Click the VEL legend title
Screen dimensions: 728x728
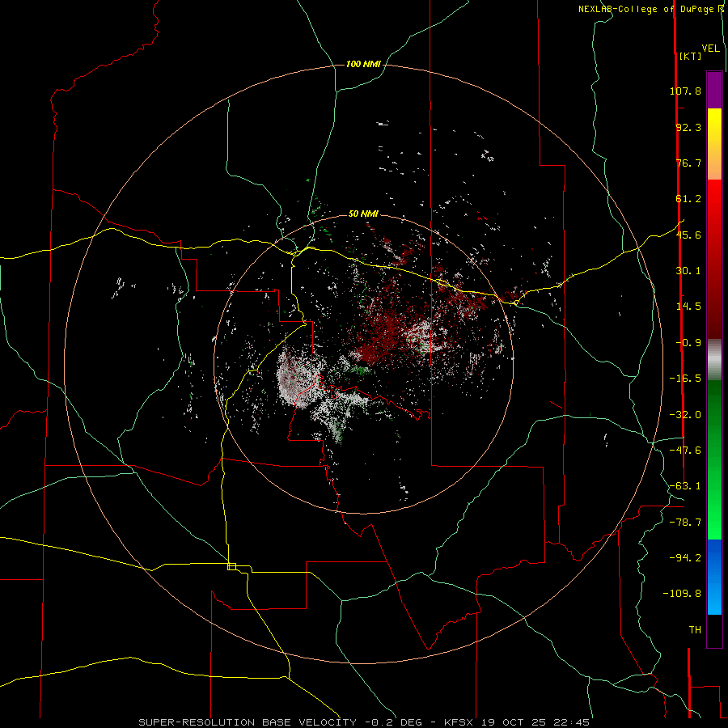click(x=710, y=49)
